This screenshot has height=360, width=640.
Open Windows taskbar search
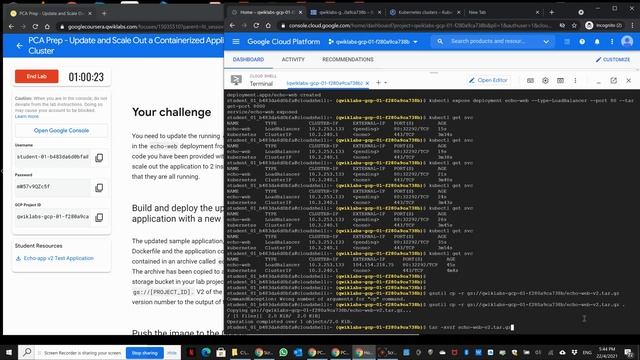click(27, 352)
